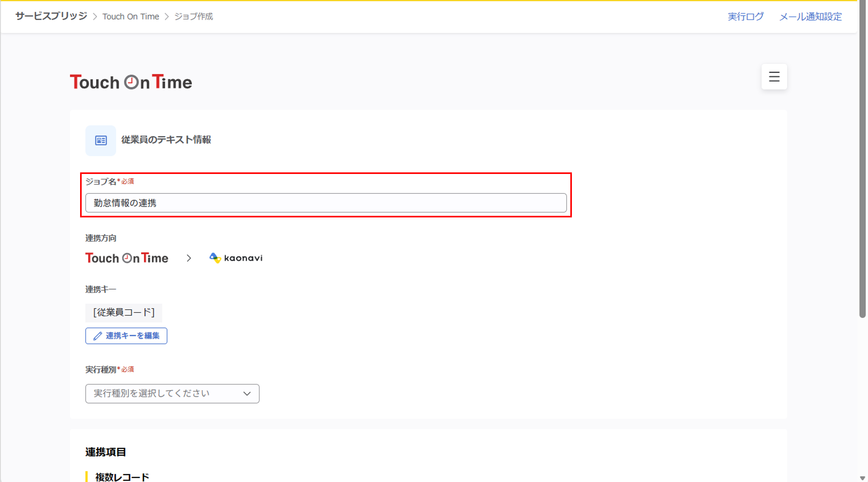The height and width of the screenshot is (482, 868).
Task: Open 実行ログ link
Action: (x=746, y=17)
